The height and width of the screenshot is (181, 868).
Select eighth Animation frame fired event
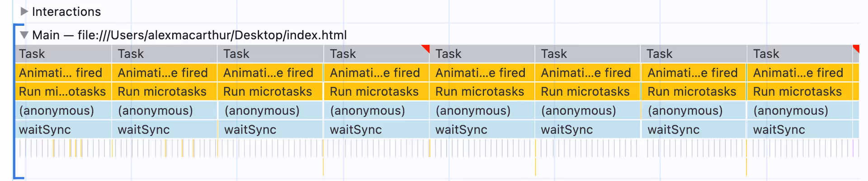pos(799,73)
